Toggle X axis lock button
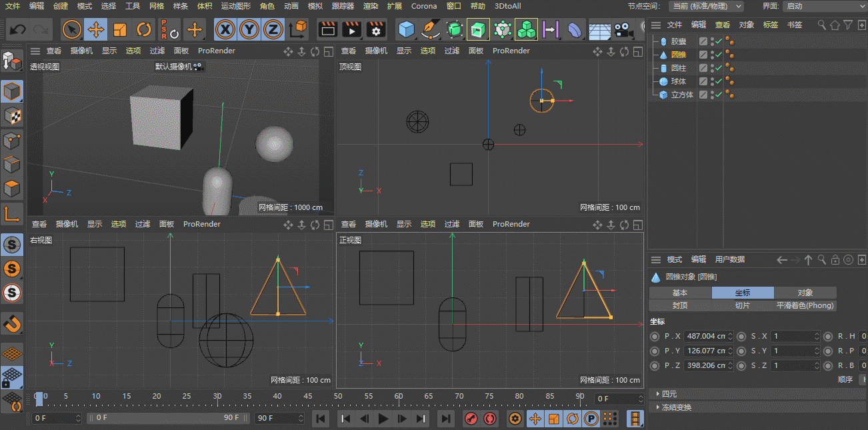This screenshot has height=430, width=868. pyautogui.click(x=227, y=29)
